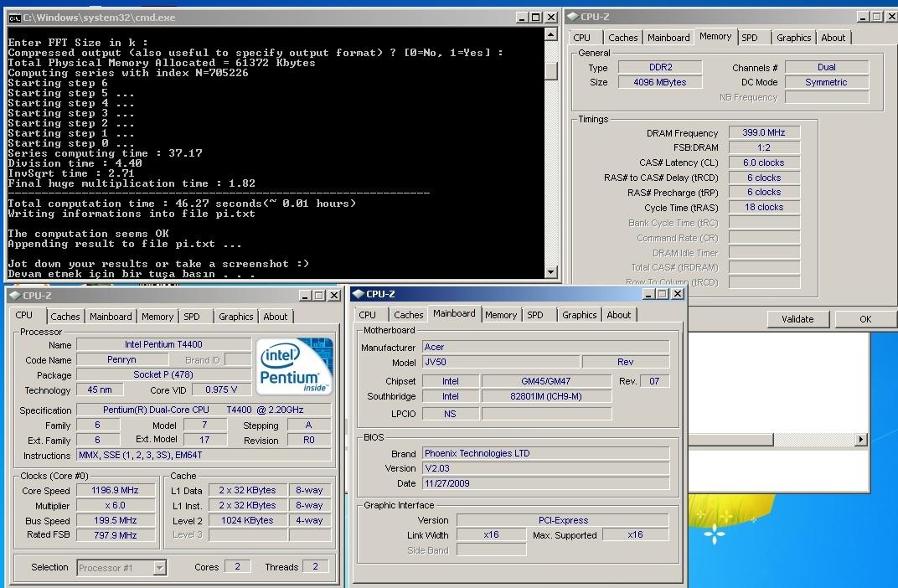Click the GM45/GM47 chipset value
The width and height of the screenshot is (898, 588).
tap(546, 381)
